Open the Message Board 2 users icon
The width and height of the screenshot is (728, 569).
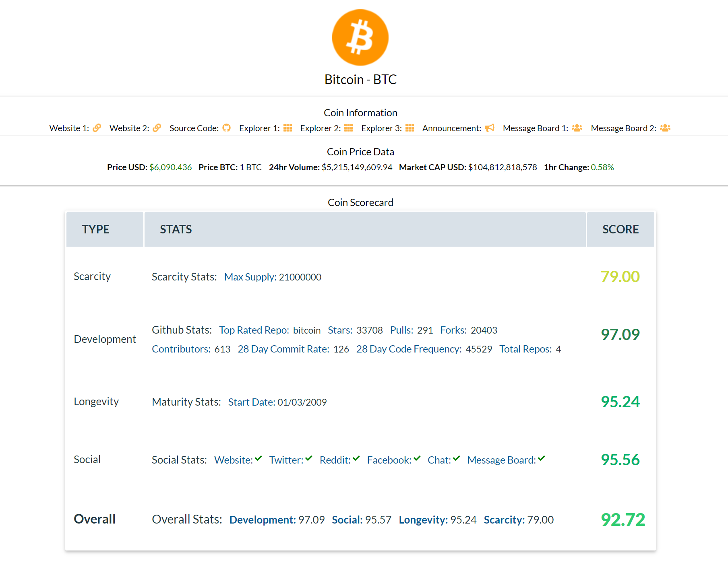tap(665, 128)
